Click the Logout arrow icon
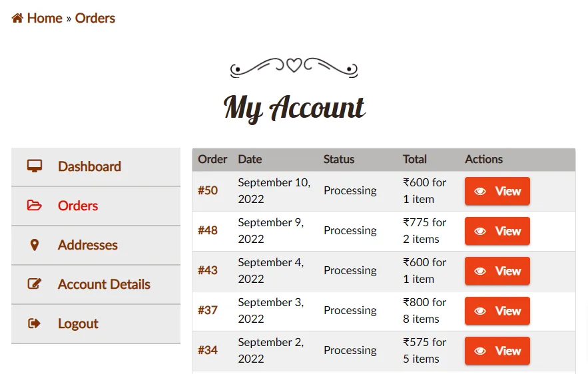Viewport: 588px width, 374px height. coord(35,323)
